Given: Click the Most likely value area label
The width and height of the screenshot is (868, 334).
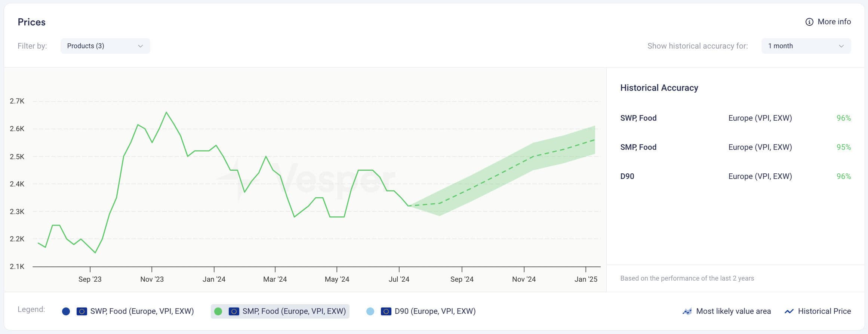Looking at the screenshot, I should click(733, 311).
